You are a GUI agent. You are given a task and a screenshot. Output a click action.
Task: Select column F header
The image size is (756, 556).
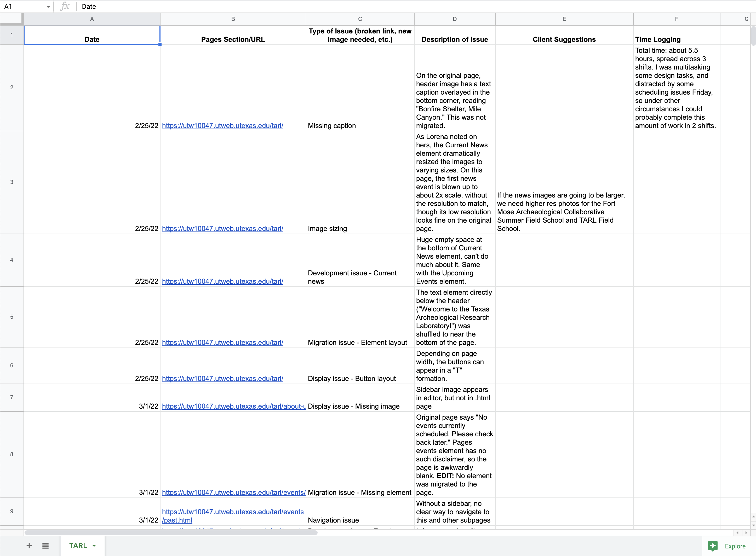(677, 19)
